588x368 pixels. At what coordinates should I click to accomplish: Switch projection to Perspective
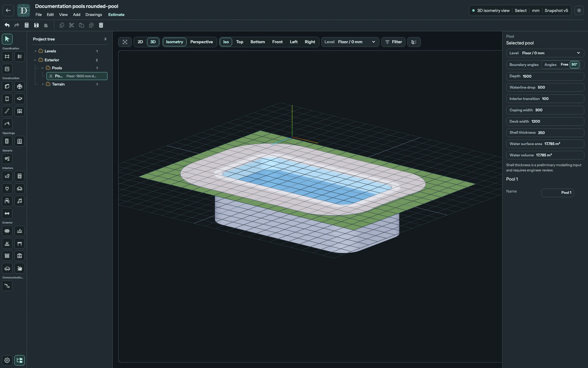[202, 42]
